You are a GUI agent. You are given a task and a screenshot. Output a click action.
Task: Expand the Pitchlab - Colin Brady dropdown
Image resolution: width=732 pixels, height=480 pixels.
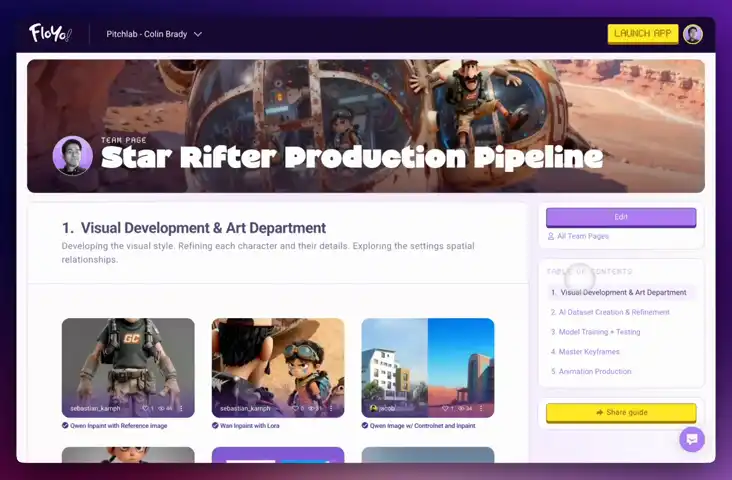point(154,34)
